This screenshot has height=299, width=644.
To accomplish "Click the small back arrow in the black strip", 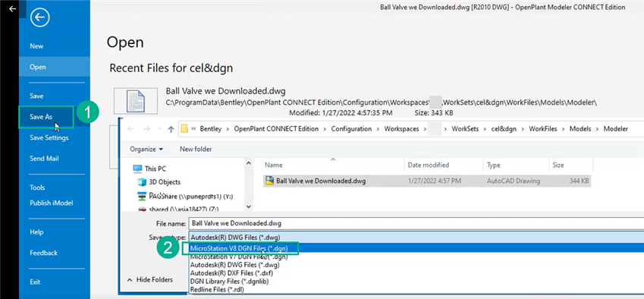I will (13, 8).
